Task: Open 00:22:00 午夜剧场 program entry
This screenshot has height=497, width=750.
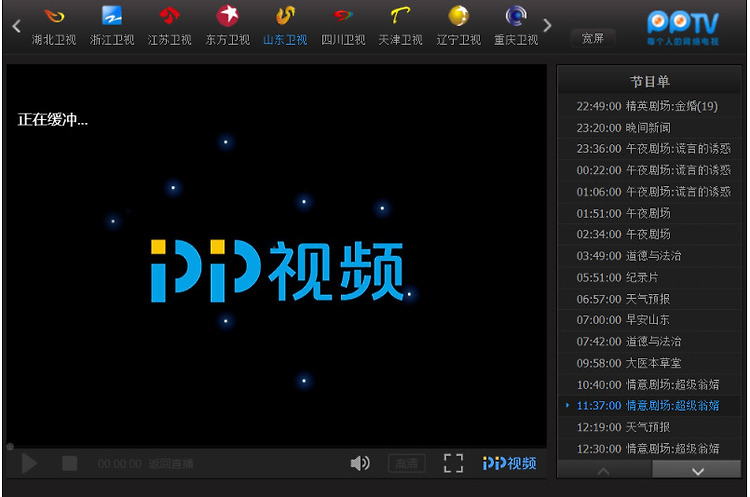Action: [649, 170]
